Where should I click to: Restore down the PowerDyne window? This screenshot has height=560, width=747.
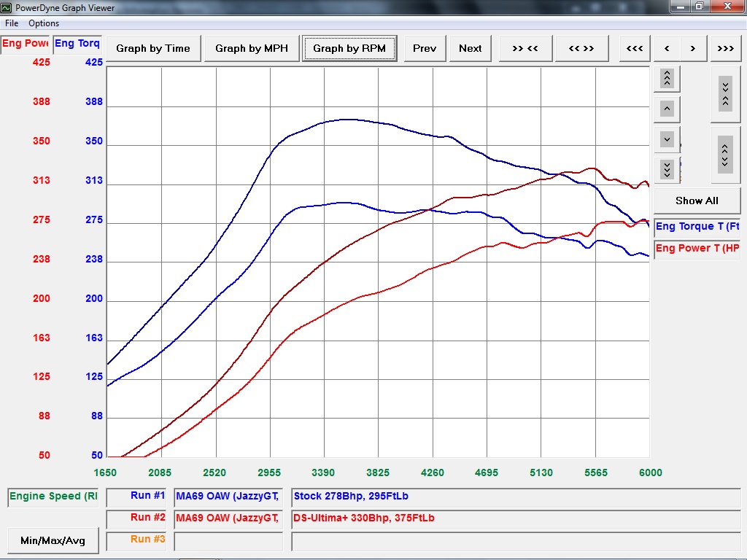700,6
